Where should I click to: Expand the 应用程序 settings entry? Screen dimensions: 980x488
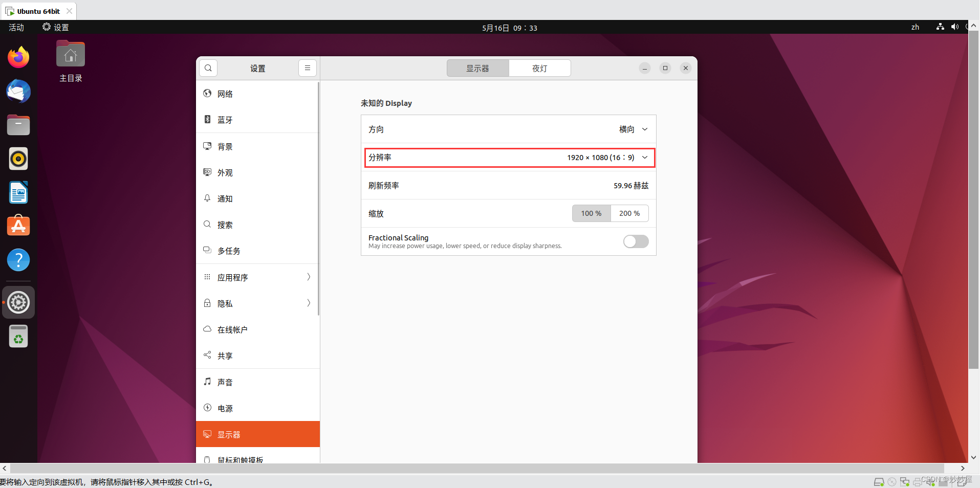tap(257, 277)
